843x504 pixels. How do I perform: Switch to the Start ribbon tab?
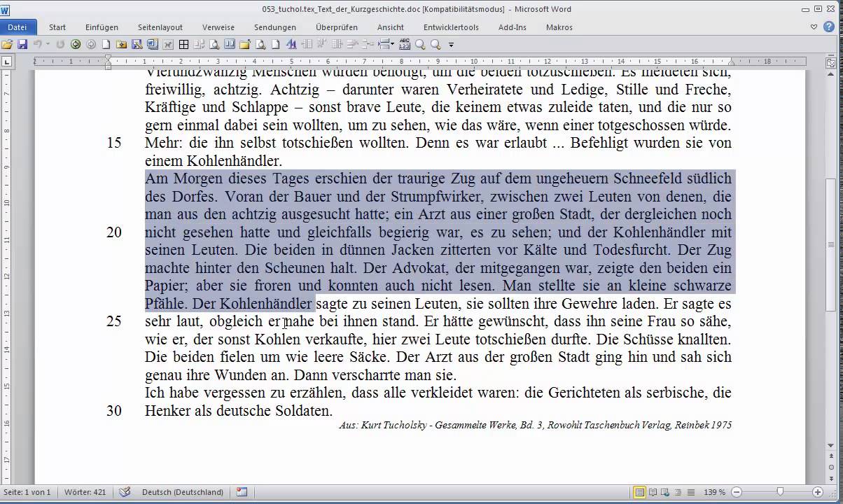(57, 27)
